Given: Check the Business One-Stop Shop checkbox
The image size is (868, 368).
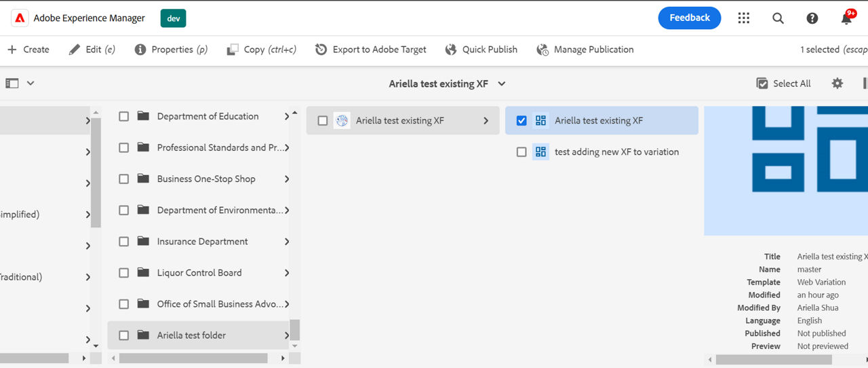Looking at the screenshot, I should (124, 179).
